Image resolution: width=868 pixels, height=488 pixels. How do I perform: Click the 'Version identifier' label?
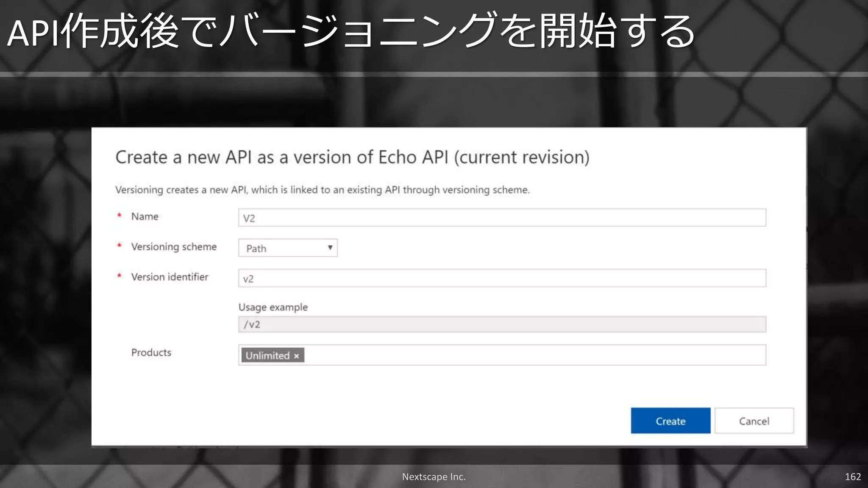[170, 277]
